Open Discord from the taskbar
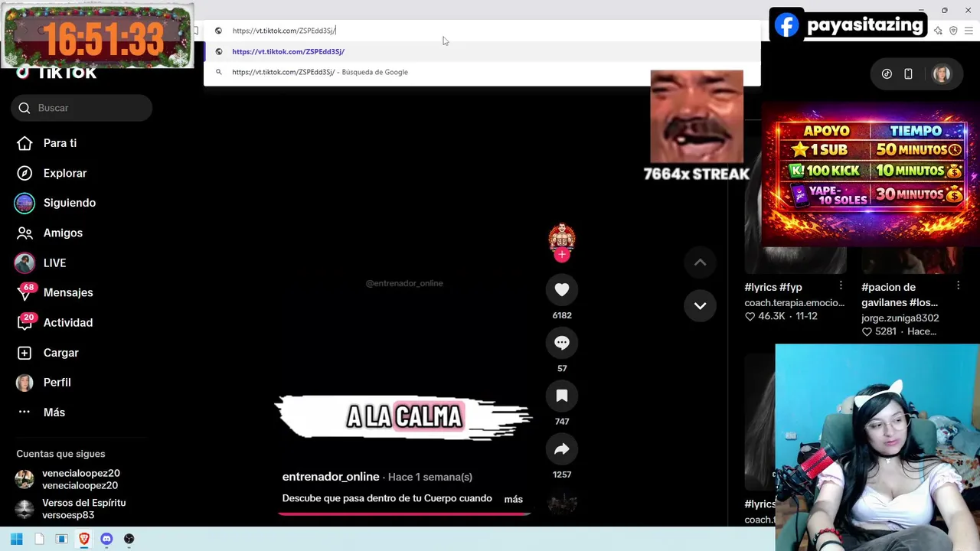This screenshot has width=980, height=551. [106, 539]
